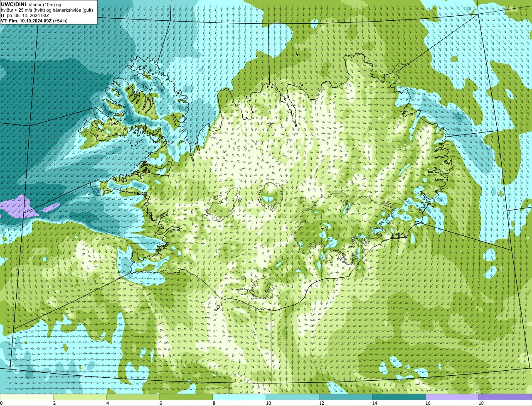Click the 16–18 m/s lavender legend segment
Viewport: 532px width, 406px height.
click(452, 397)
